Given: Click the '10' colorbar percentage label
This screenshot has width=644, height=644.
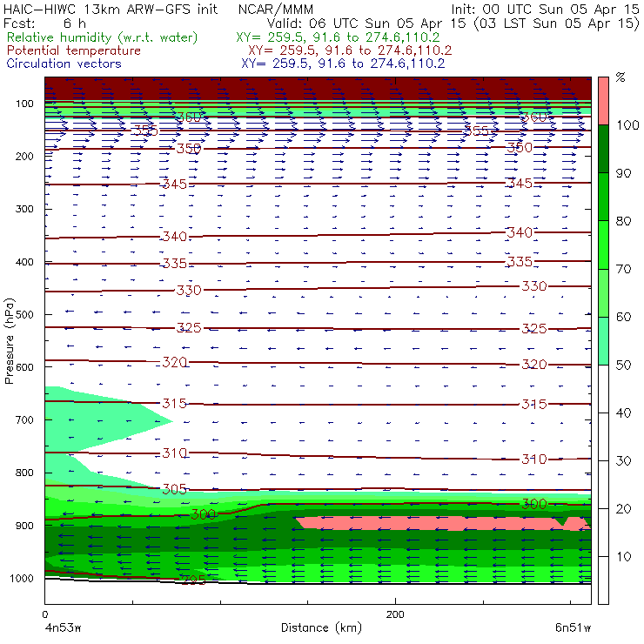Looking at the screenshot, I should pyautogui.click(x=623, y=556).
